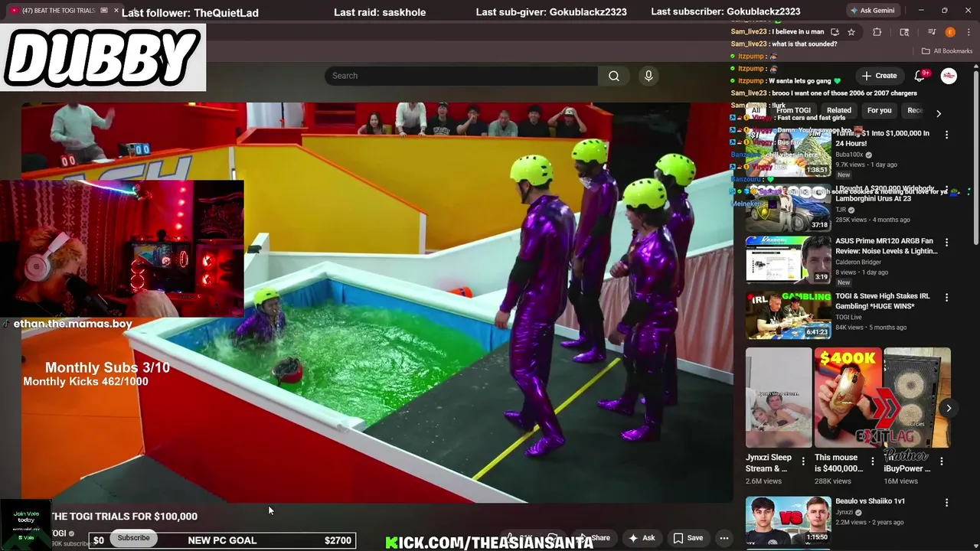
Task: Open the Beaulo vs Shaiiko video thumbnail
Action: (x=788, y=520)
